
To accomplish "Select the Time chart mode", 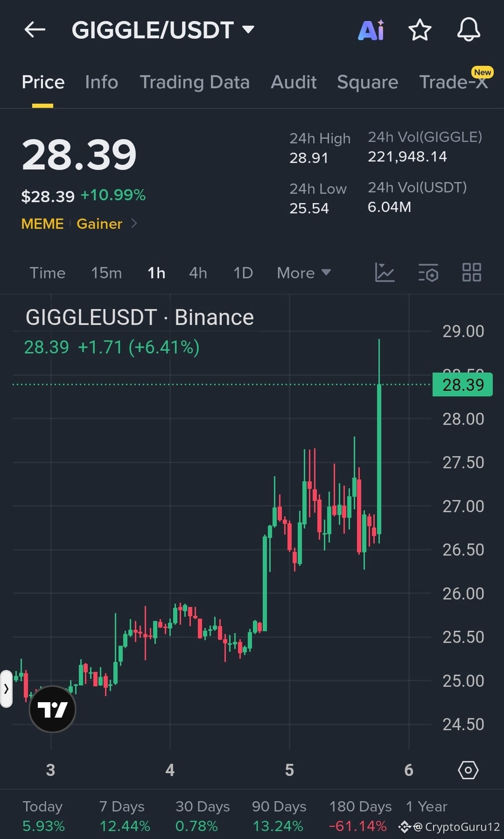I will pyautogui.click(x=48, y=273).
